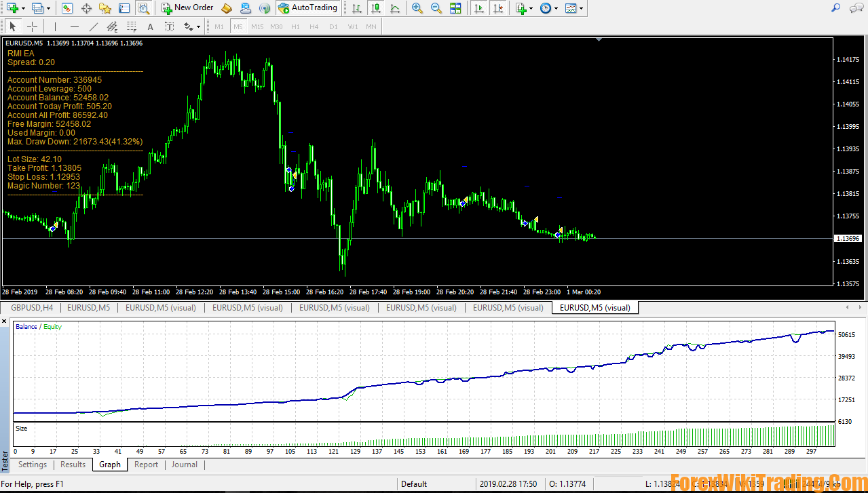Switch timeframe to H4

(314, 26)
